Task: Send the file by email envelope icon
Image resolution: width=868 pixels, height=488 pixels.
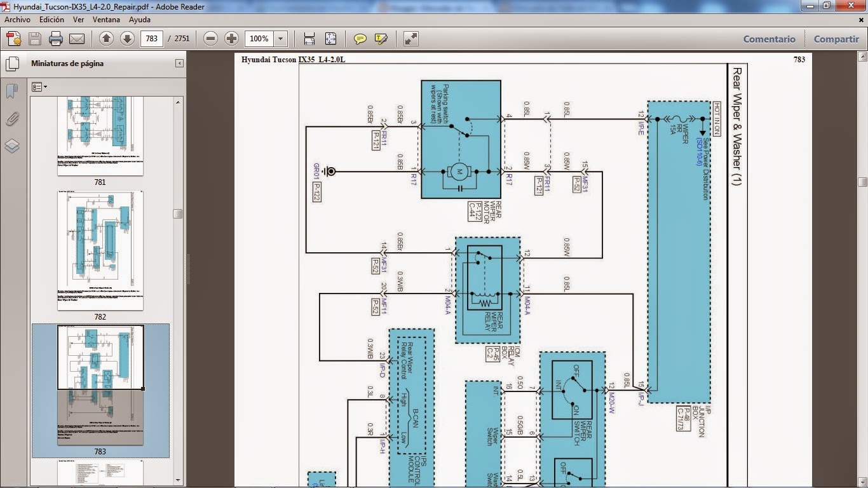Action: [x=77, y=39]
